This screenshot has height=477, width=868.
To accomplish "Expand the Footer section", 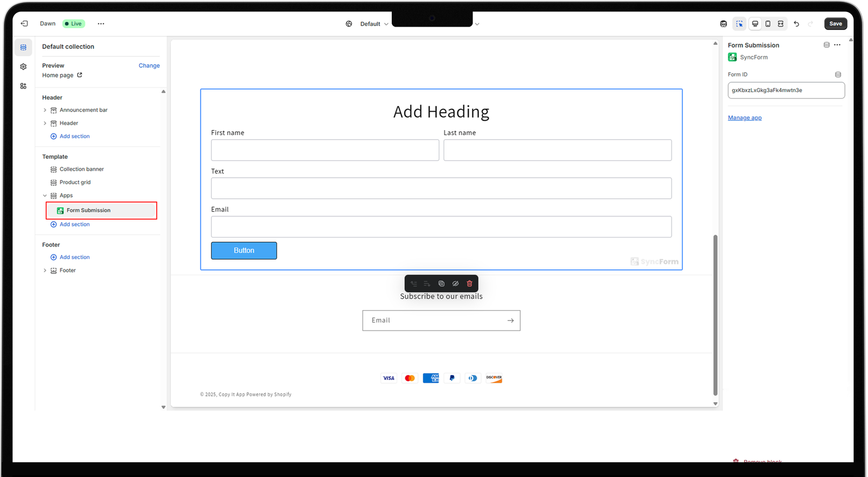I will (45, 270).
